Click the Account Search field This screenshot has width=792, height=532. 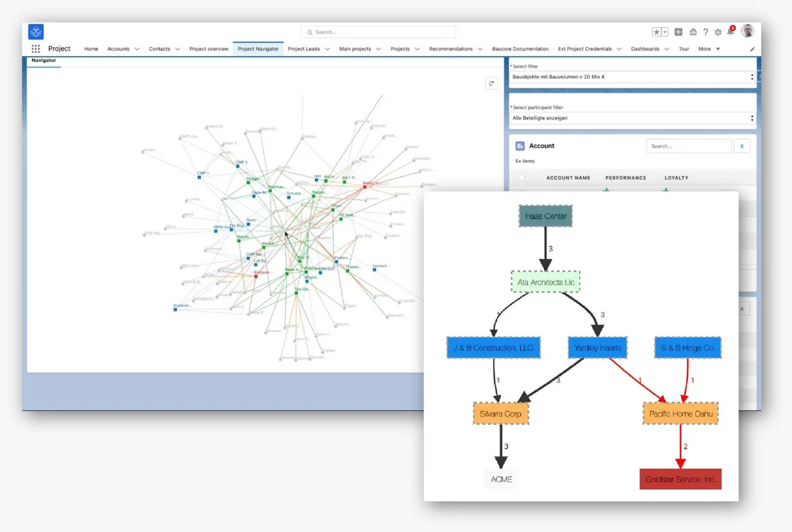tap(688, 146)
